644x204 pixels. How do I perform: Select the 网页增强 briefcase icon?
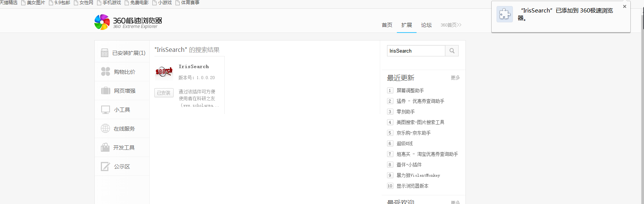coord(105,91)
